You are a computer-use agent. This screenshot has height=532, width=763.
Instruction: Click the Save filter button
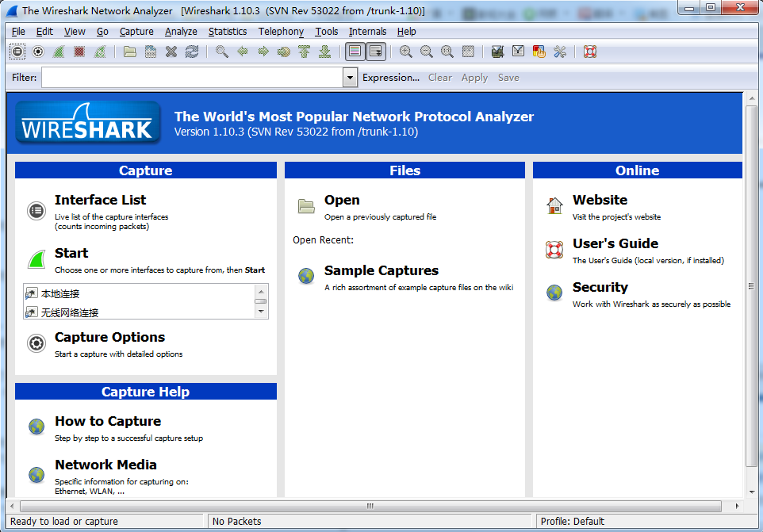pyautogui.click(x=508, y=78)
